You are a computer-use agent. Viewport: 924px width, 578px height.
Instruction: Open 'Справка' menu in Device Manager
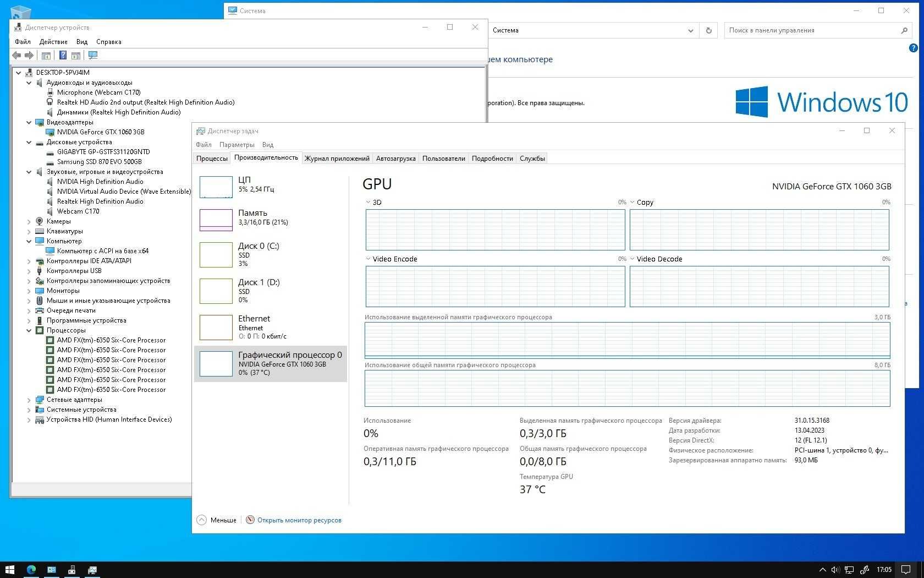click(x=109, y=42)
